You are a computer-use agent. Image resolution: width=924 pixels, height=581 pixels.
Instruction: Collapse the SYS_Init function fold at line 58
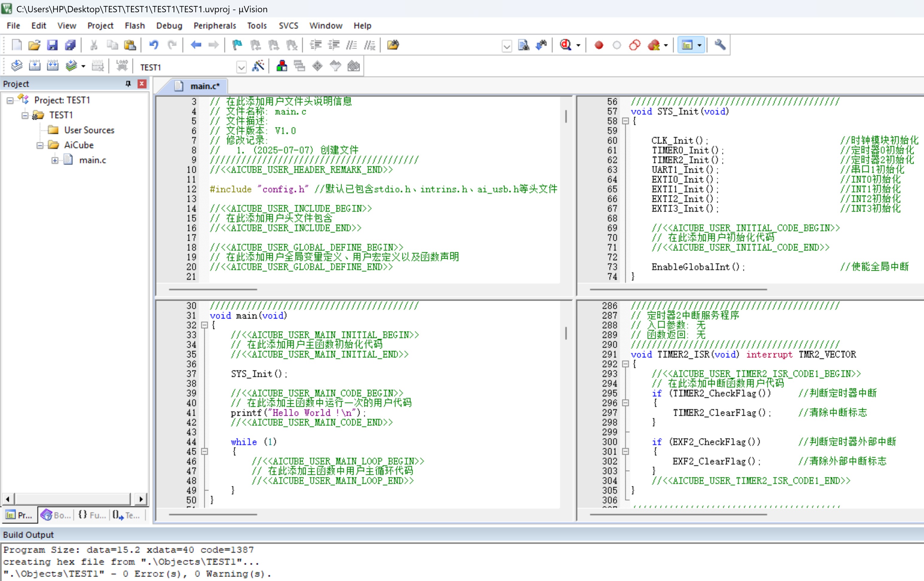point(626,121)
